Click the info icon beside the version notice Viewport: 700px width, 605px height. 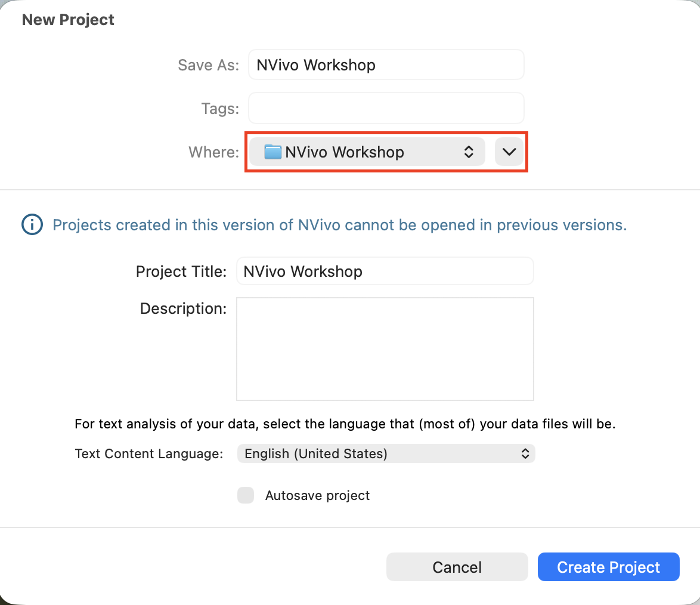coord(32,224)
